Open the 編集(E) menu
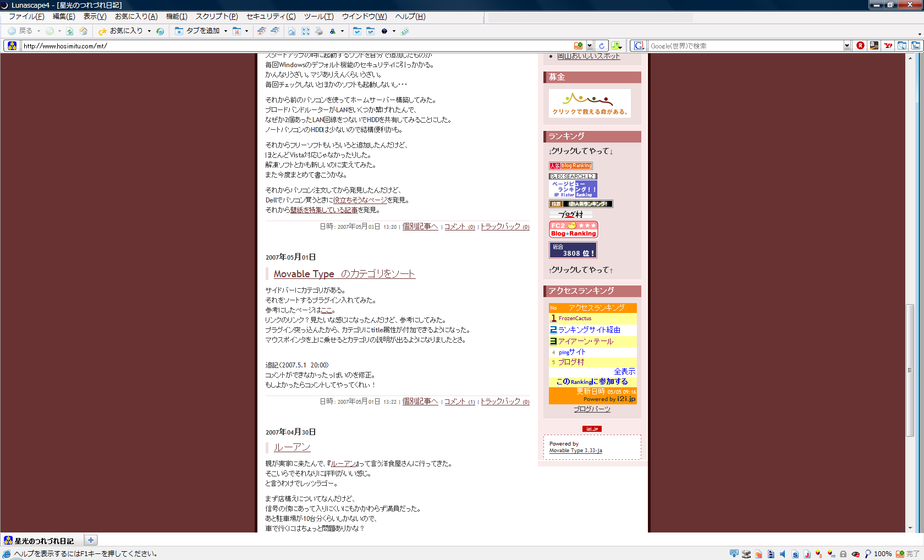This screenshot has width=924, height=560. click(64, 17)
